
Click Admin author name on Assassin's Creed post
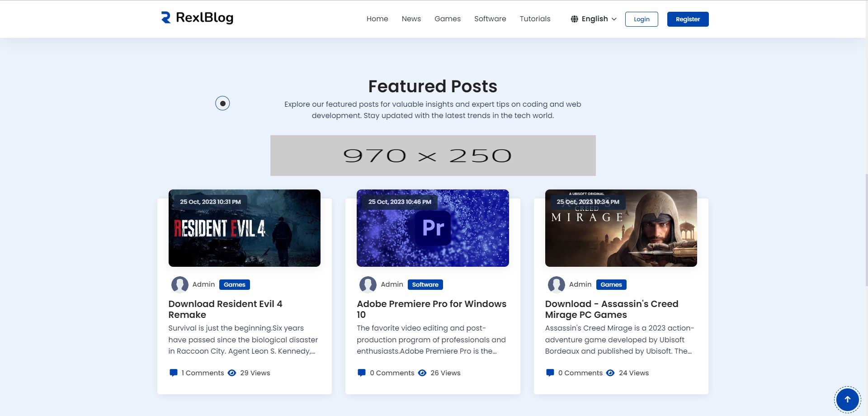coord(580,284)
